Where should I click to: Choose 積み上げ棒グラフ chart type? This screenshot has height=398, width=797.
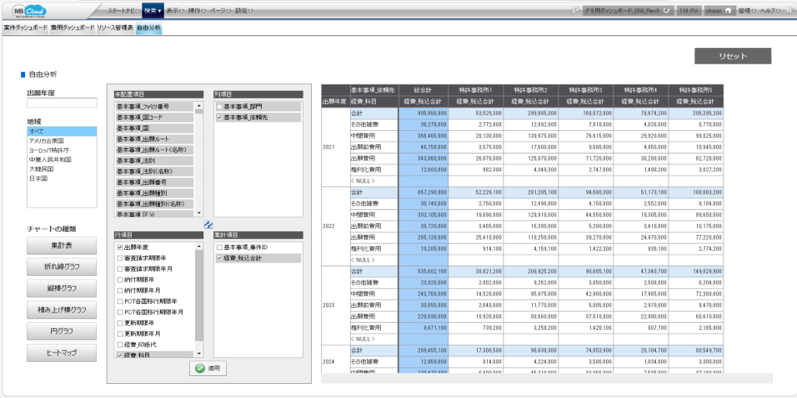[x=62, y=310]
